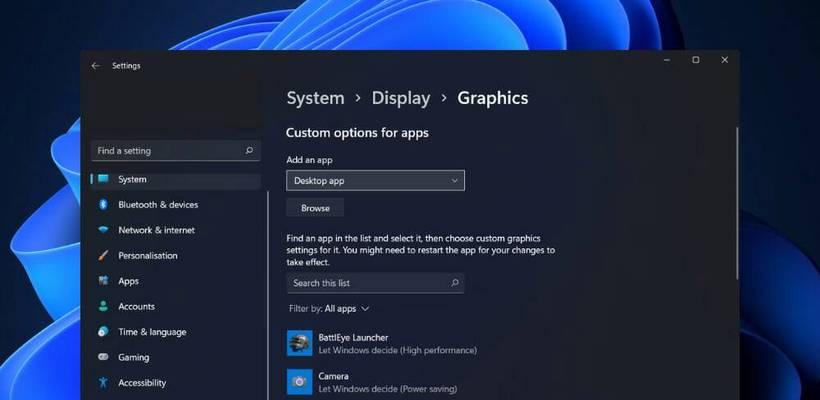Click the System sidebar icon
Viewport: 820px width, 400px height.
(103, 179)
